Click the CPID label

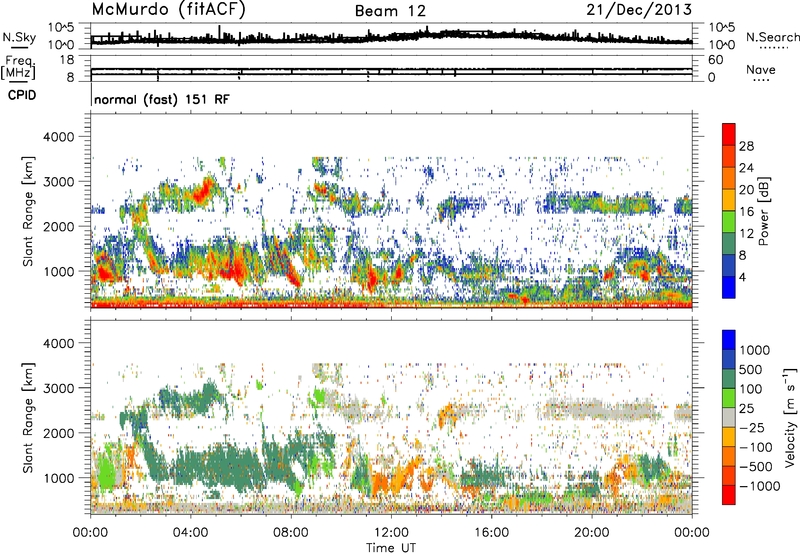tap(22, 95)
